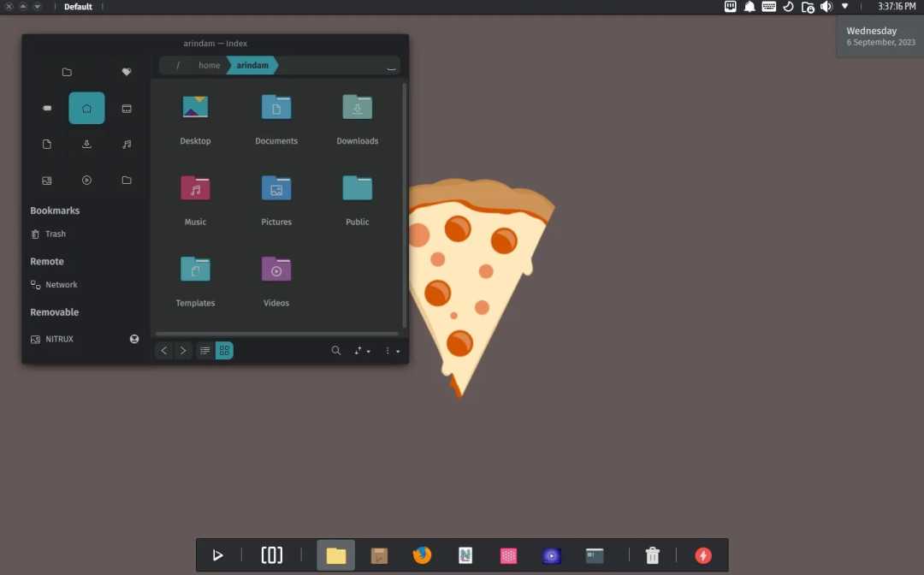Toggle grid view in the file manager

[x=223, y=350]
